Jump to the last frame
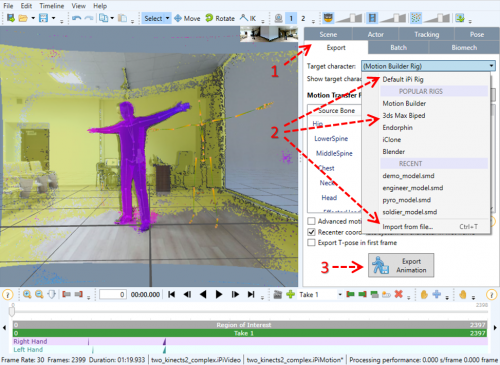 (x=251, y=294)
